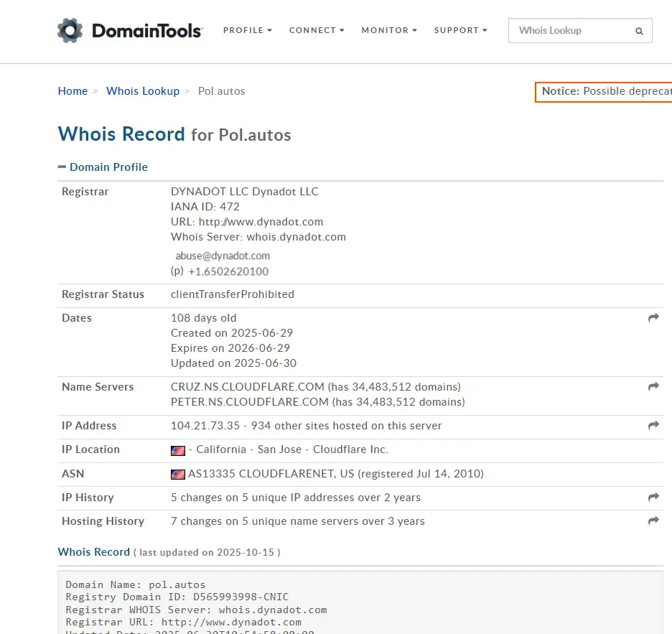Image resolution: width=672 pixels, height=634 pixels.
Task: Click the 'Whois Server: whois.dynadot.com' line
Action: click(258, 237)
